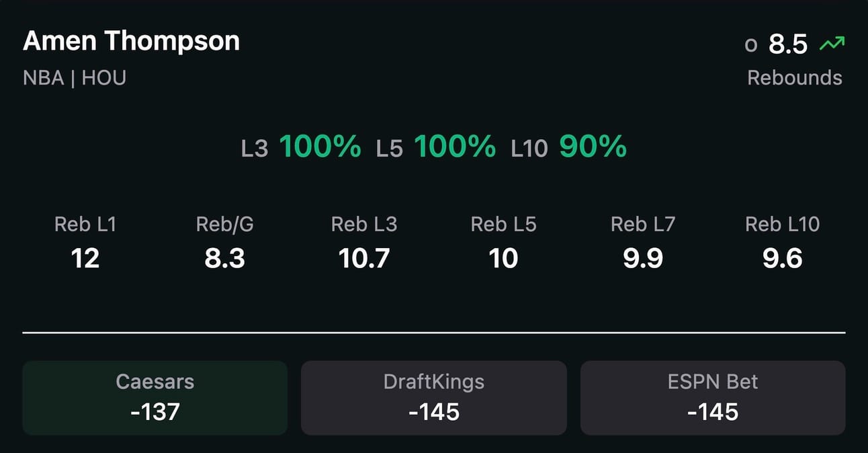Click the o 8.5 line value
Viewport: 868px width, 453px height.
point(777,44)
